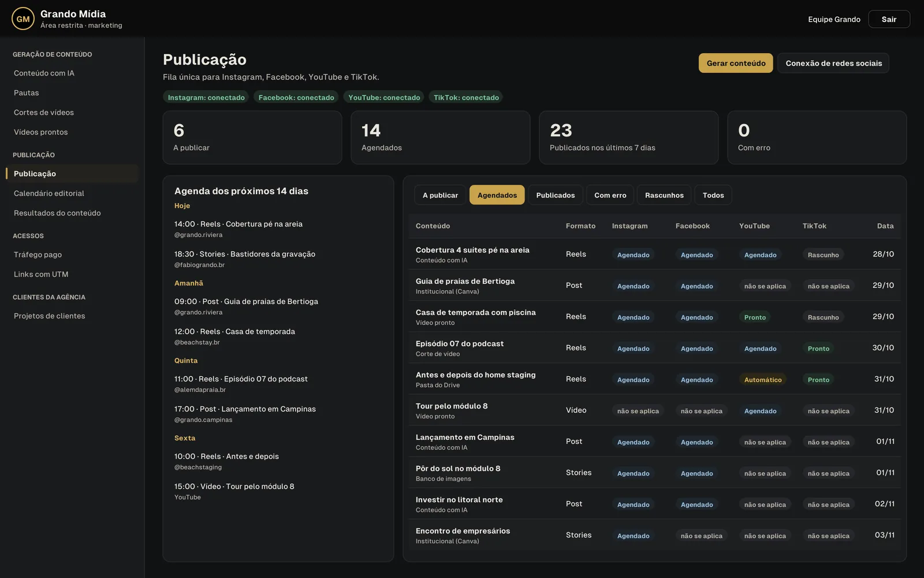This screenshot has height=578, width=924.
Task: Click TikTok: conectado status chip
Action: 466,98
